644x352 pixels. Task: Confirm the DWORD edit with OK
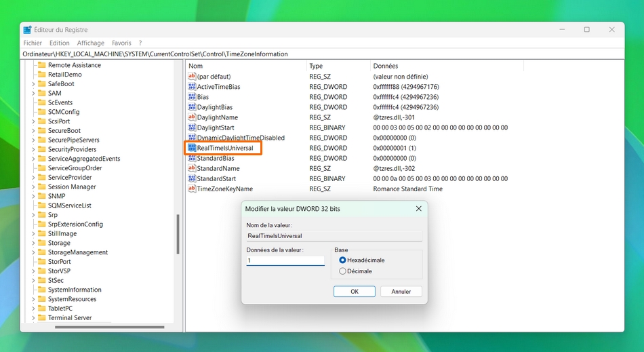[x=355, y=292]
